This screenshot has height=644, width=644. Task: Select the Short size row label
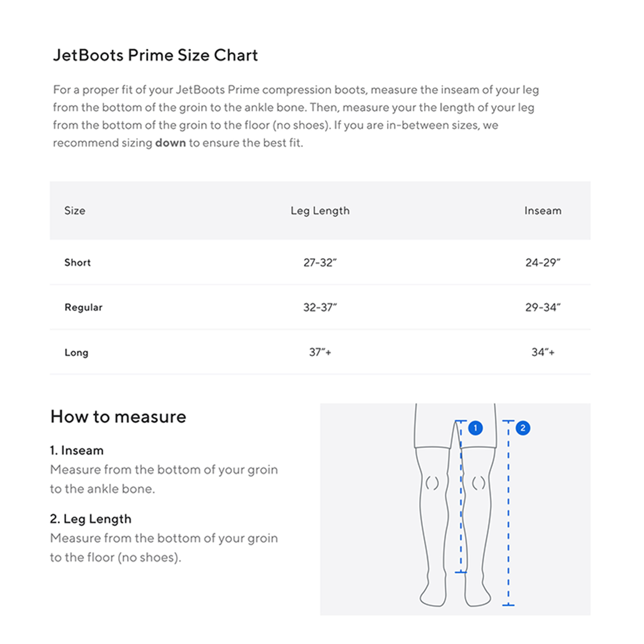78,262
